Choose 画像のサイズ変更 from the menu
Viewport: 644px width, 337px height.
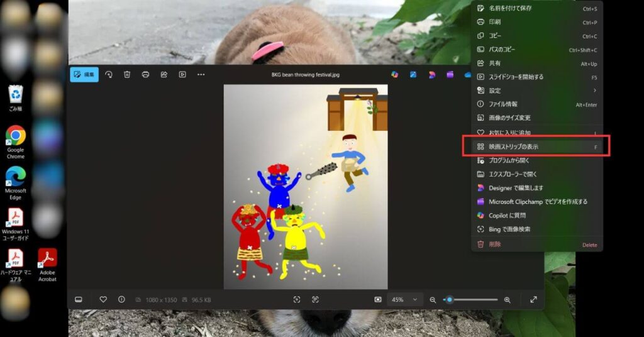[x=509, y=118]
